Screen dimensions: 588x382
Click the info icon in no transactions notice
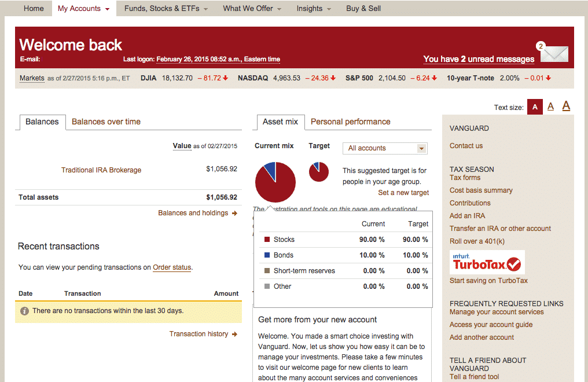coord(24,311)
